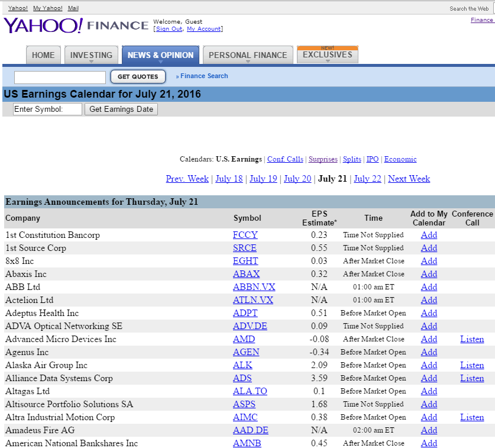
Task: Open the Finance Search link
Action: tap(203, 76)
